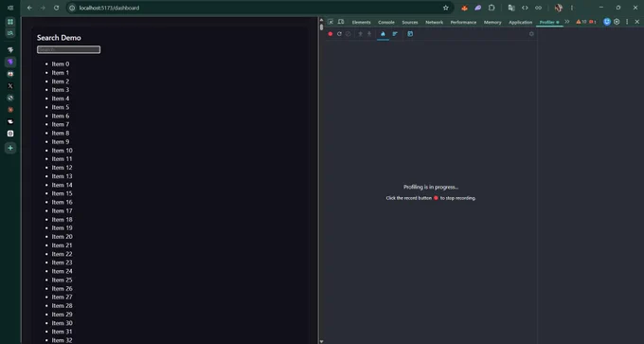Click the infinity-shaped toolbar icon
The image size is (644, 344).
click(x=539, y=8)
